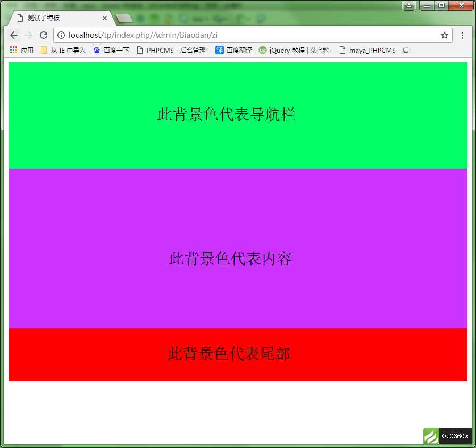Click the 0.0360s trace time badge
This screenshot has height=448, width=476.
tap(455, 436)
